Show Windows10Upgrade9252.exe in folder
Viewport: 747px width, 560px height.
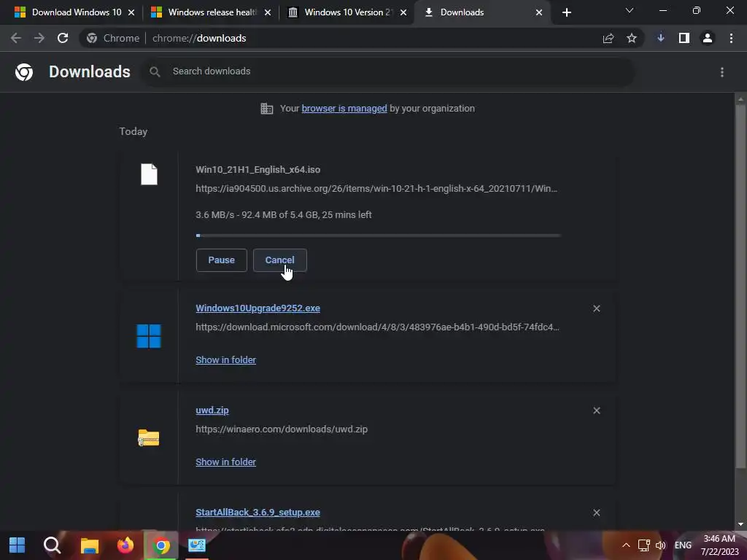tap(226, 360)
